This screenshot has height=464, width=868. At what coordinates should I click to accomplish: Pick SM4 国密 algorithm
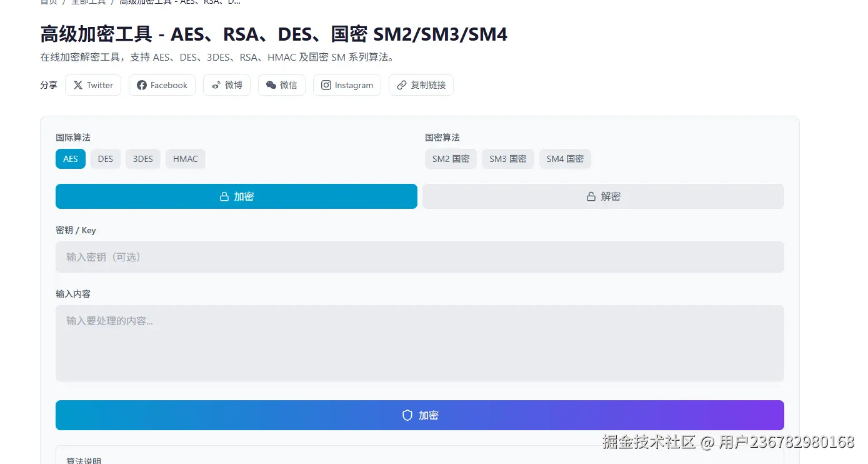[565, 159]
